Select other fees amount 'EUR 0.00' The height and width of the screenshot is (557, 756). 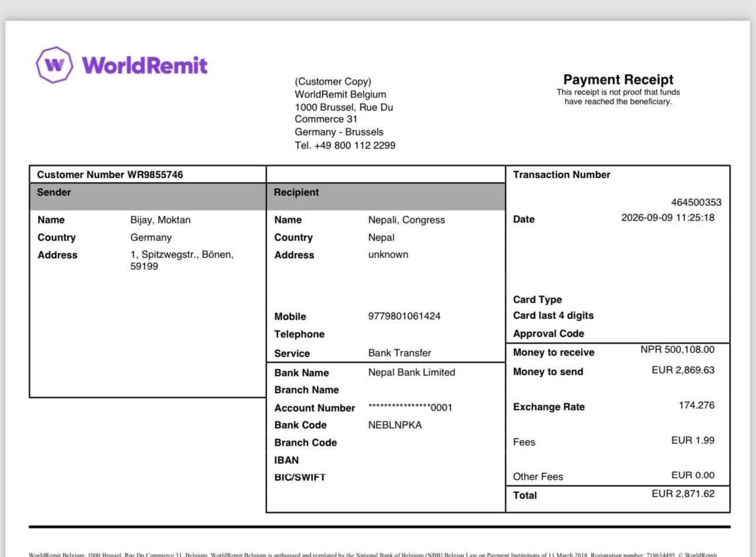tap(693, 476)
